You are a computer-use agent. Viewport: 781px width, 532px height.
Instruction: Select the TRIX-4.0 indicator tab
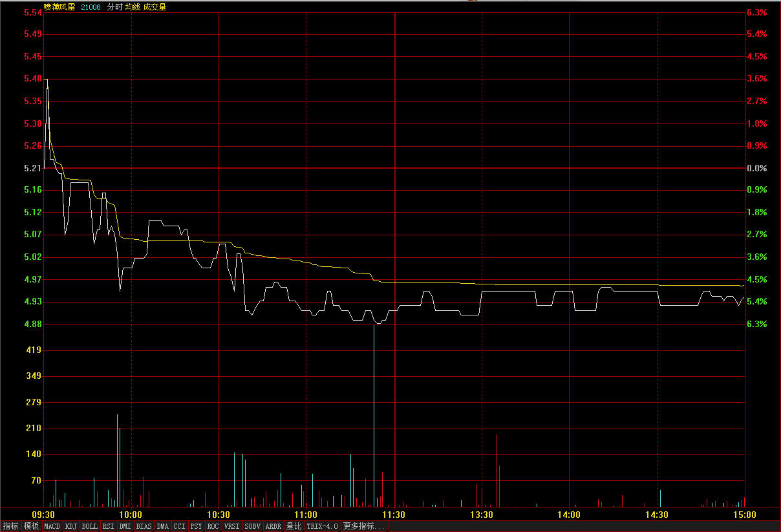(323, 526)
